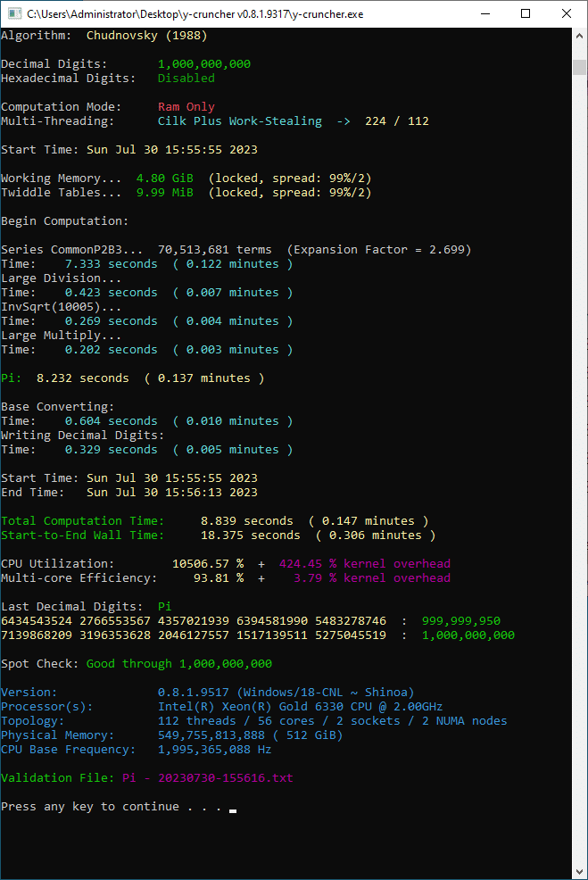This screenshot has height=880, width=588.
Task: Click End Time 'Sun Jul 30 15:56:13 2023'
Action: point(171,492)
